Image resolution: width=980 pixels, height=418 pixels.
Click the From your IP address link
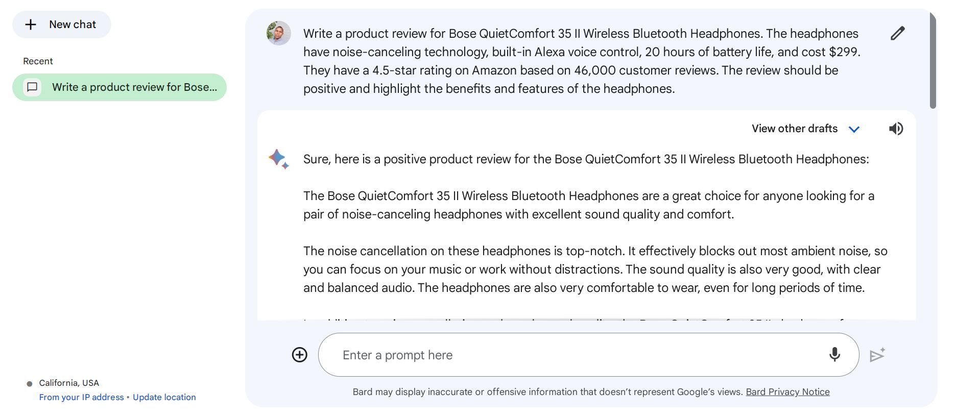81,397
